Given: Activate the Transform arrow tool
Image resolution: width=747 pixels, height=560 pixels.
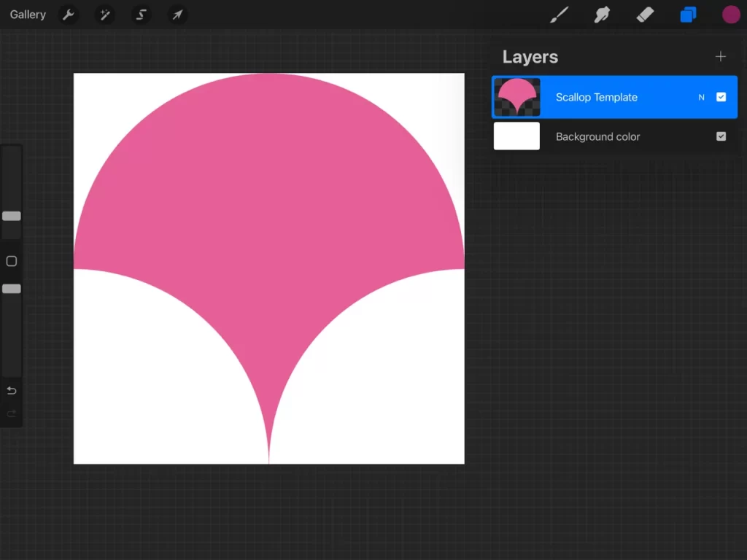Looking at the screenshot, I should coord(177,15).
